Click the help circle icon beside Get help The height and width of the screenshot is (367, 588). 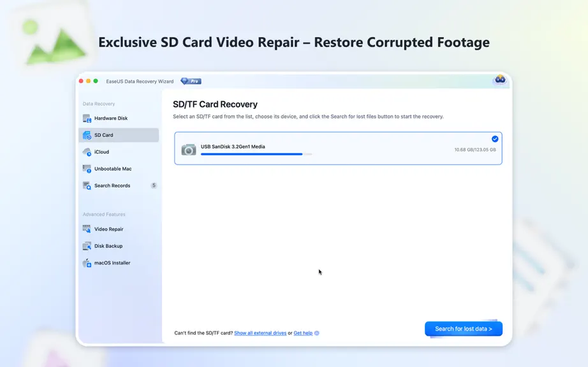[x=317, y=333]
